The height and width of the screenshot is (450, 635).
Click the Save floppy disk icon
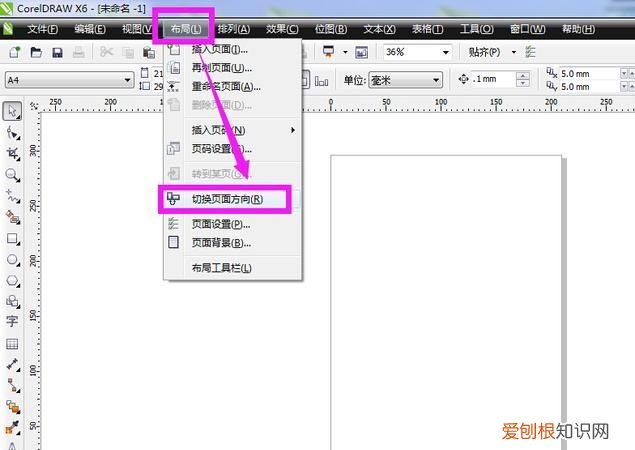[57, 52]
